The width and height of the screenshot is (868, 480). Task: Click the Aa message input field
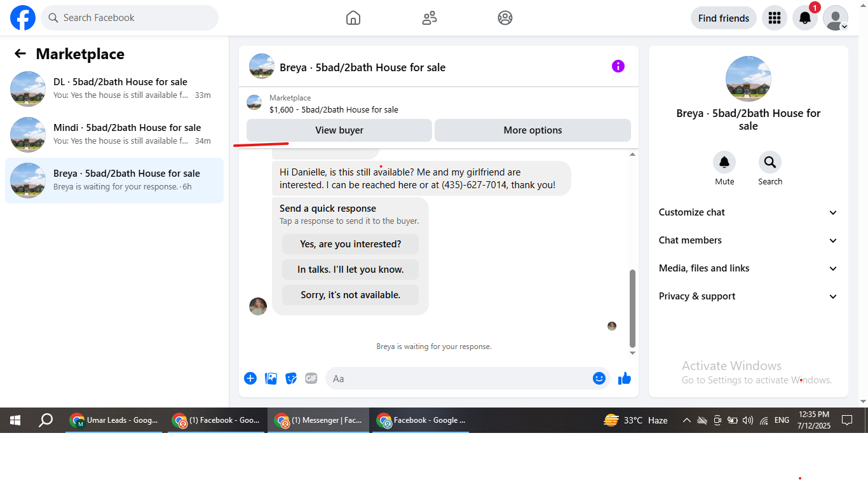click(x=459, y=378)
